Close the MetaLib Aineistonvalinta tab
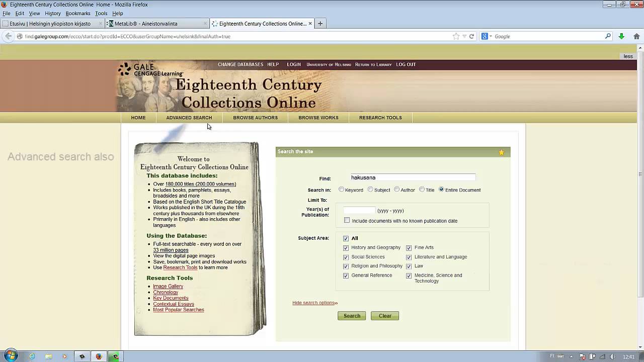The height and width of the screenshot is (362, 644). pos(205,23)
